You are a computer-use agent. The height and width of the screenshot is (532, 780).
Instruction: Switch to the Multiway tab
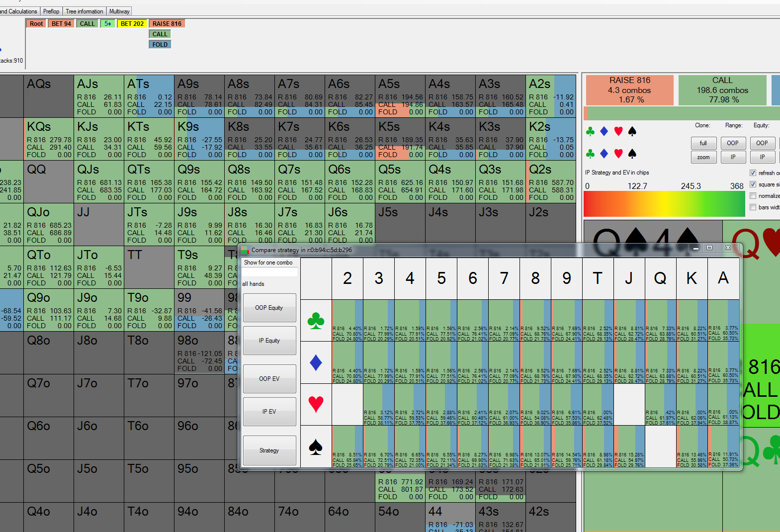[x=119, y=11]
